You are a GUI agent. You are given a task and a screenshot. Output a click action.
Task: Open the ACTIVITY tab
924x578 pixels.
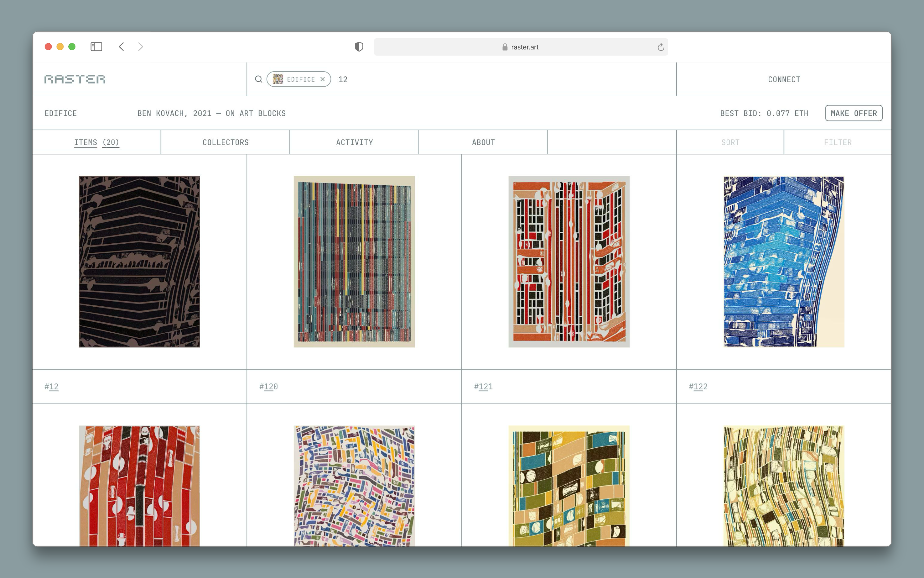pos(354,142)
